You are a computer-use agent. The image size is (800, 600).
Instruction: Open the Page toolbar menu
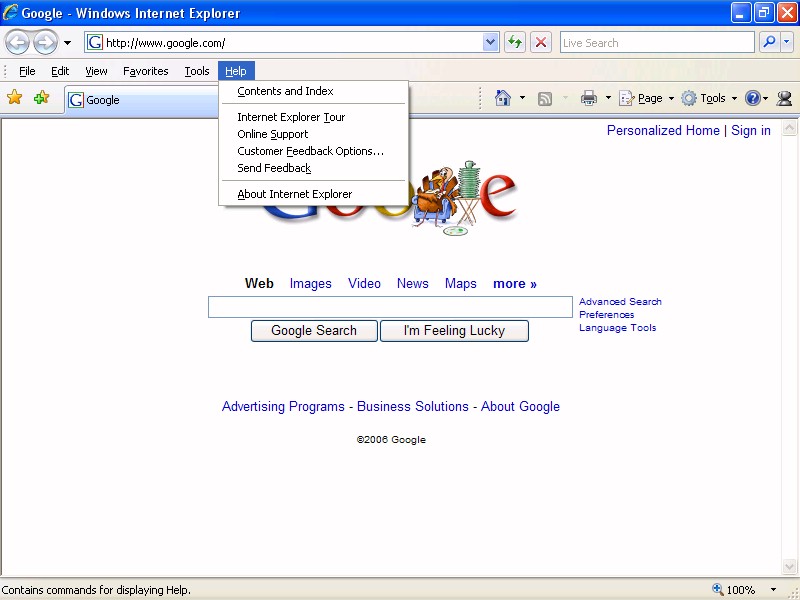(x=646, y=98)
